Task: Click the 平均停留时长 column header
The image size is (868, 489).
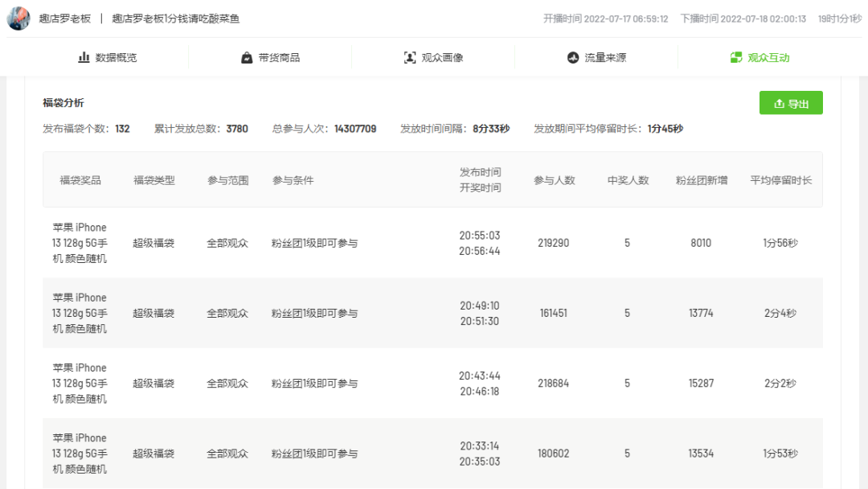Action: (780, 180)
